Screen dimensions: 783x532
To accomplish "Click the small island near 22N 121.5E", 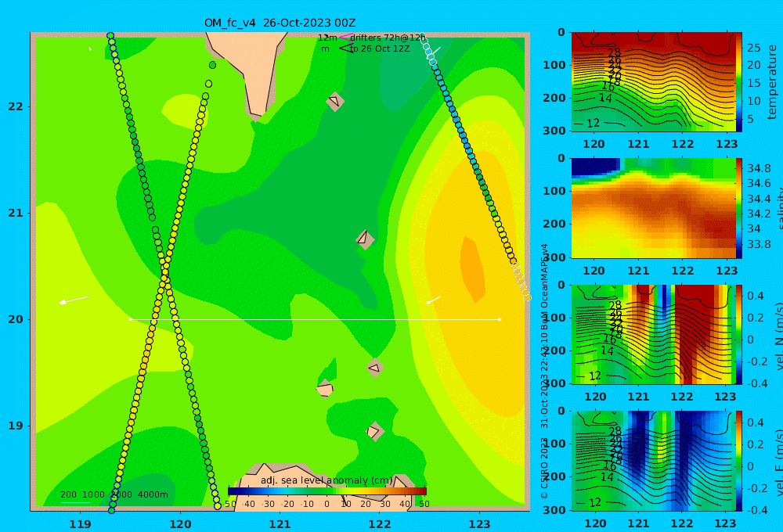I will pyautogui.click(x=335, y=101).
